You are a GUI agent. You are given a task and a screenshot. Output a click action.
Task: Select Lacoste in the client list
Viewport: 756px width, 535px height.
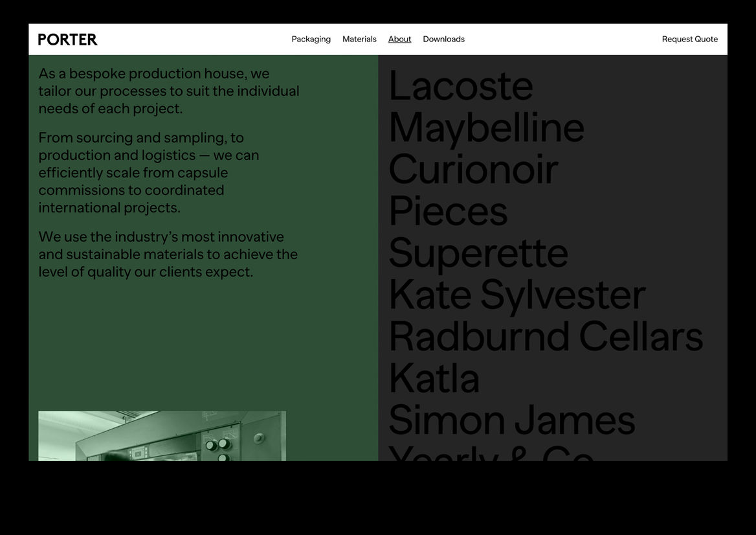pyautogui.click(x=460, y=86)
